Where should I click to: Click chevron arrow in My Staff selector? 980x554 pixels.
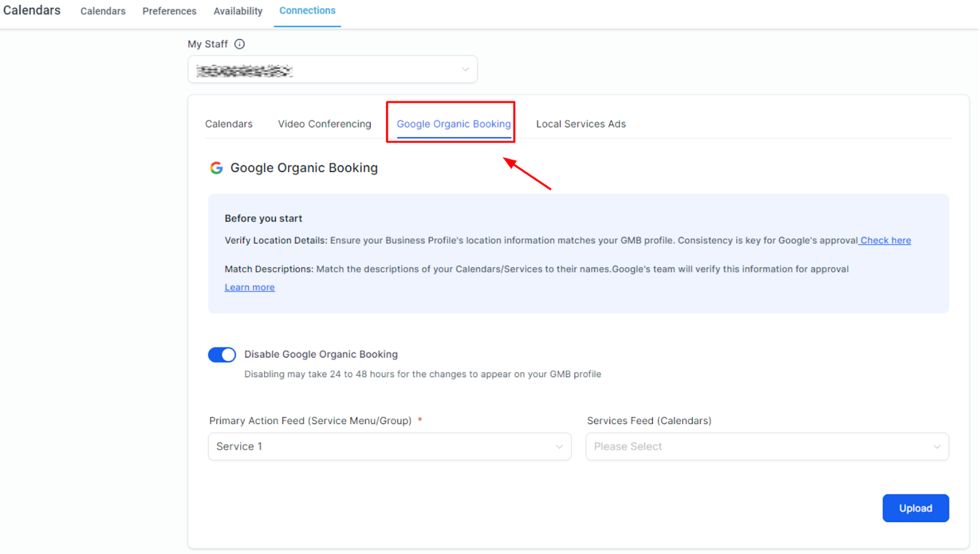point(466,70)
